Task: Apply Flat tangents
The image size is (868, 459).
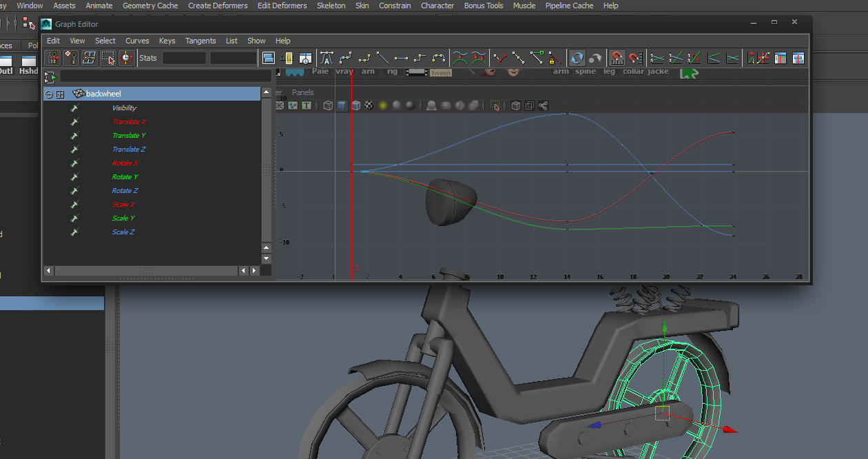Action: [401, 58]
